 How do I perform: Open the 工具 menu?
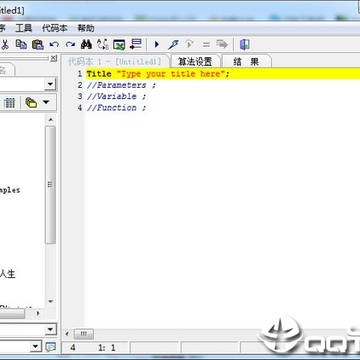coord(24,28)
